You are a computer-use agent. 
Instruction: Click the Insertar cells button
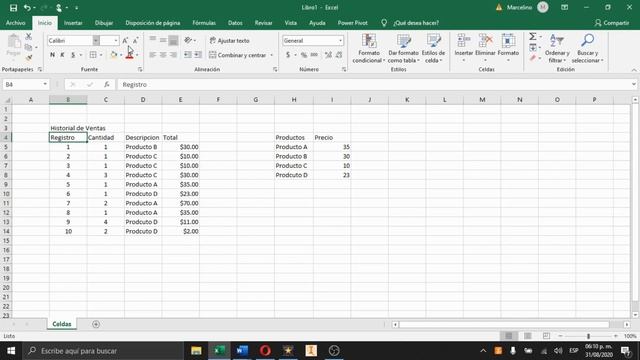(464, 48)
